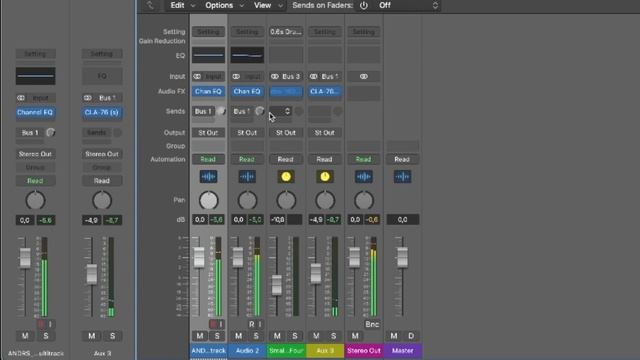Click the -4,9 dB field on Aux 3 mixer strip

click(x=316, y=220)
